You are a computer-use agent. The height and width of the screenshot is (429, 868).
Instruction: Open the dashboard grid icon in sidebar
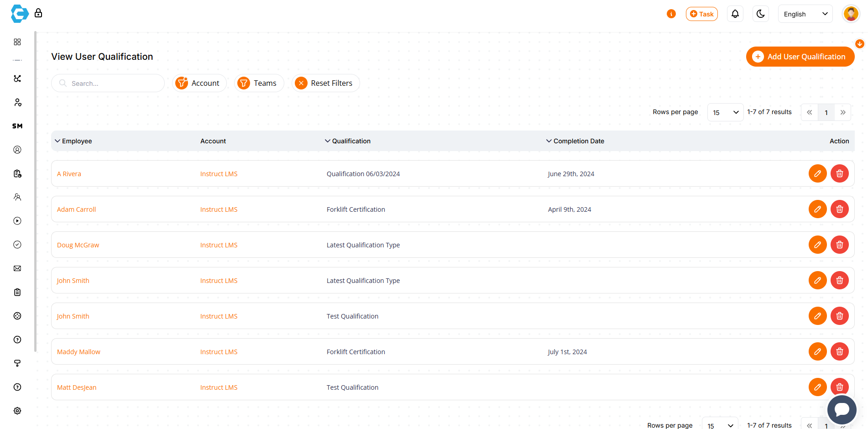coord(17,42)
